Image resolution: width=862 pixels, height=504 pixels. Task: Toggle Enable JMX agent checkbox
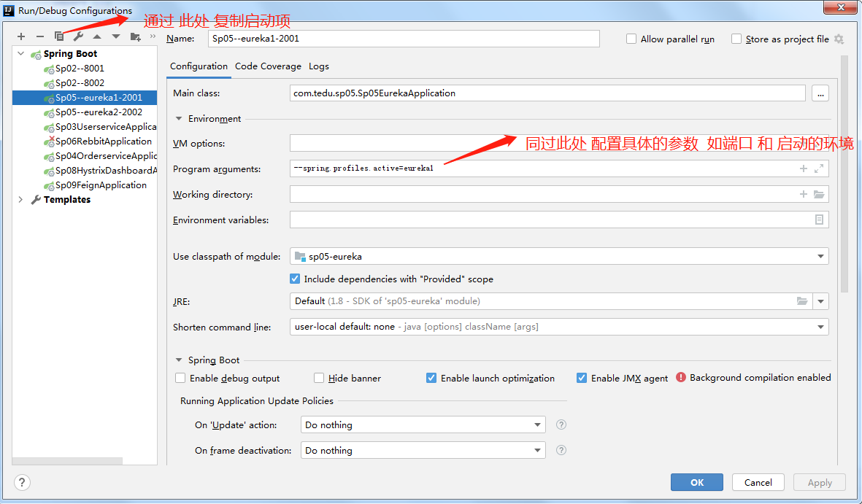pos(581,378)
